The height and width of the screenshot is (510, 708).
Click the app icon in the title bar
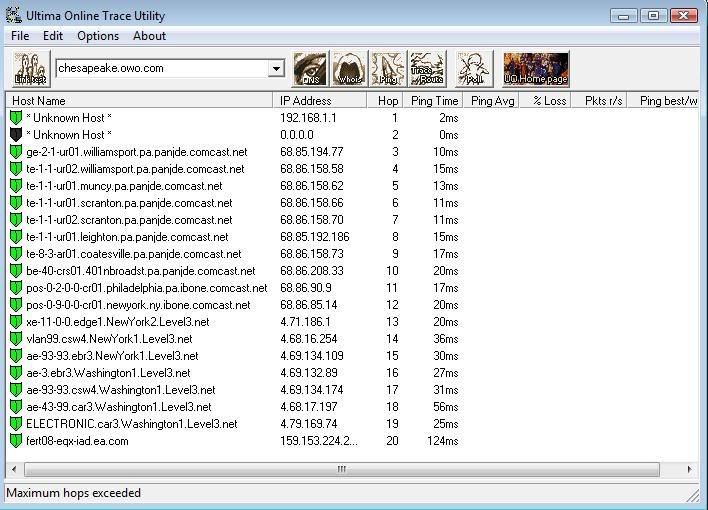tap(14, 15)
